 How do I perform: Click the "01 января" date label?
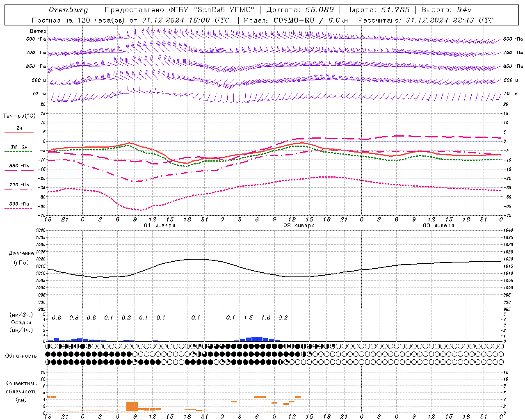[x=160, y=226]
